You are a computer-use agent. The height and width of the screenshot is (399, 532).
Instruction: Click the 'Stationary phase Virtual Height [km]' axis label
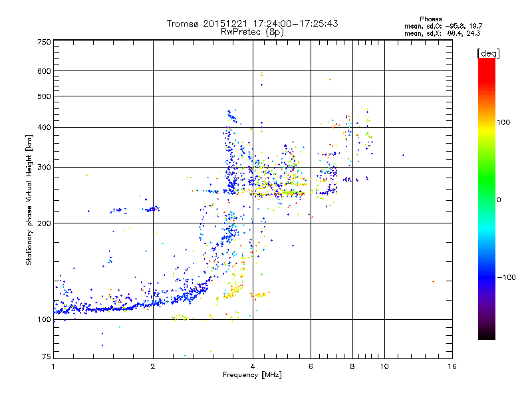(x=29, y=199)
